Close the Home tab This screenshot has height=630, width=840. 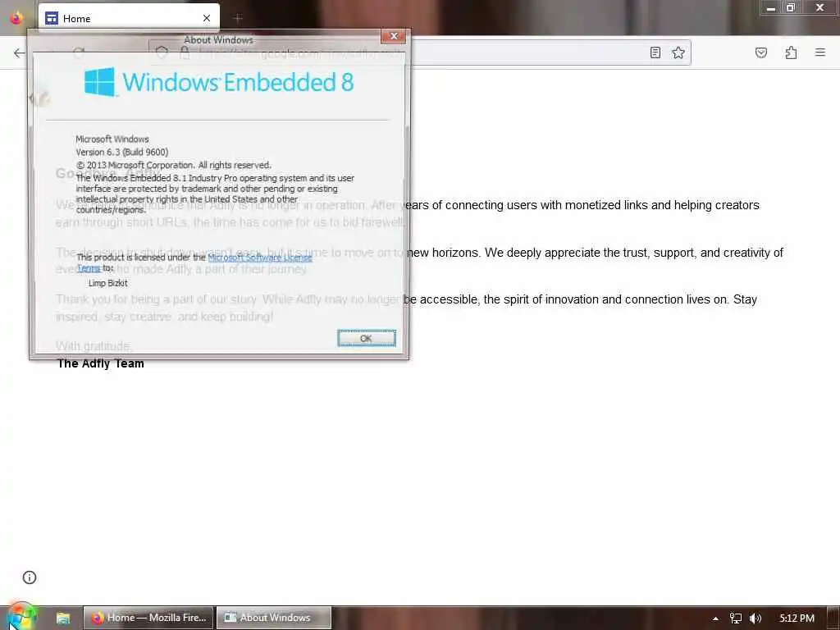click(207, 18)
